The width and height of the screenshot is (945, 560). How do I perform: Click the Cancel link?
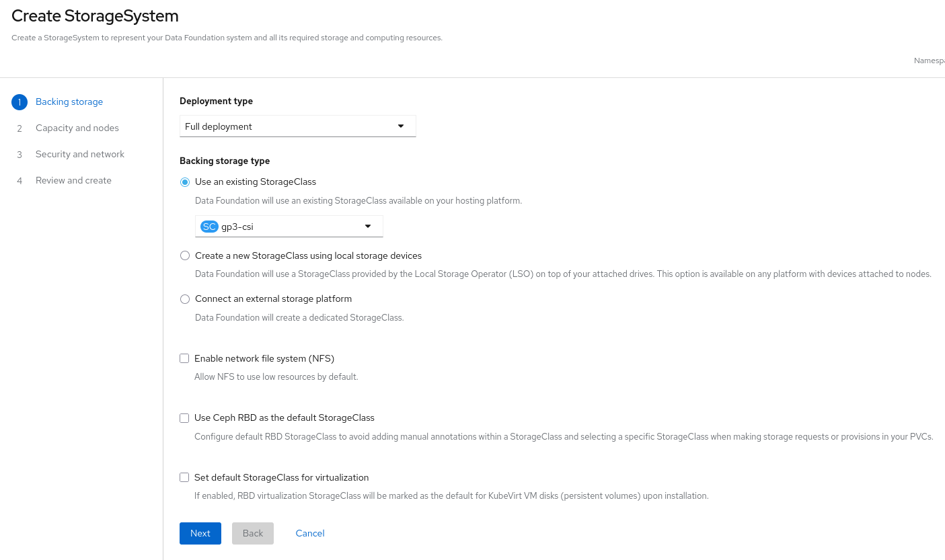310,533
